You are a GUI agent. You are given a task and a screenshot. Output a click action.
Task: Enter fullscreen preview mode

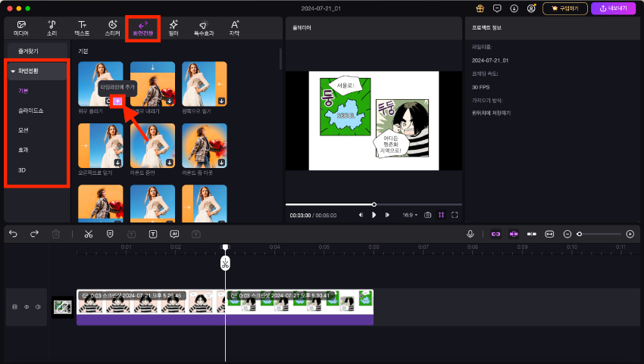pyautogui.click(x=455, y=215)
